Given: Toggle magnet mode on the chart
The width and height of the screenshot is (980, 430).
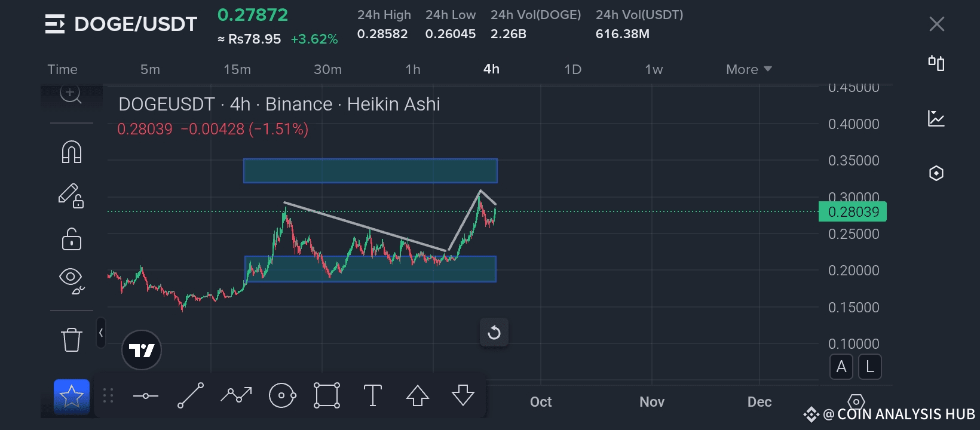Looking at the screenshot, I should 72,152.
